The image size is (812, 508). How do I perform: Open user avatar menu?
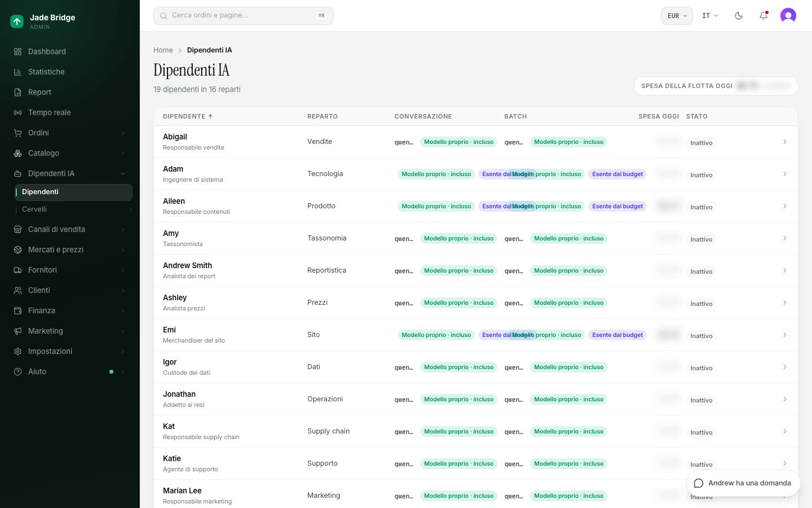pyautogui.click(x=788, y=16)
